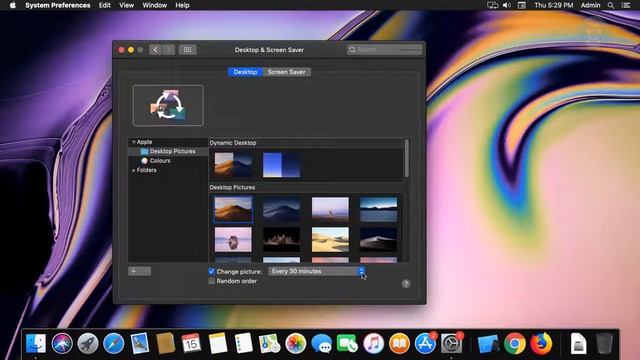Select Desktop Pictures in the sidebar

[168, 151]
